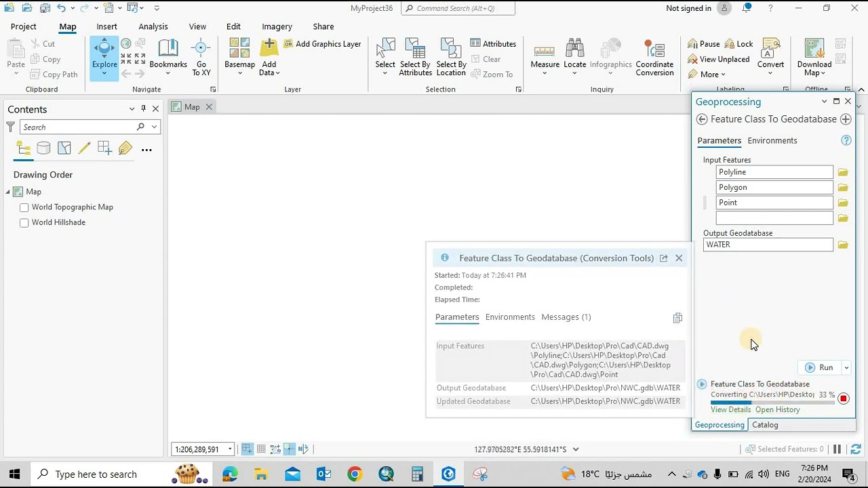Click the Open History link
Image resolution: width=868 pixels, height=488 pixels.
[778, 409]
